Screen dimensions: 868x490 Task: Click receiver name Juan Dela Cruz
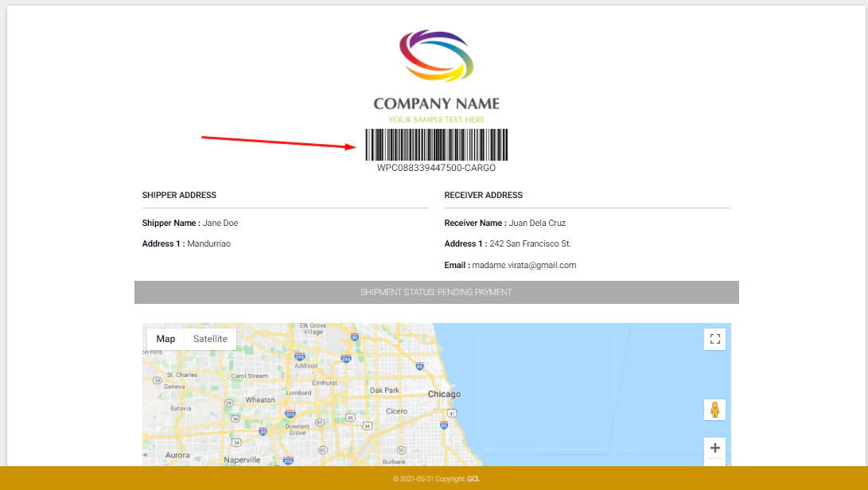coord(537,224)
